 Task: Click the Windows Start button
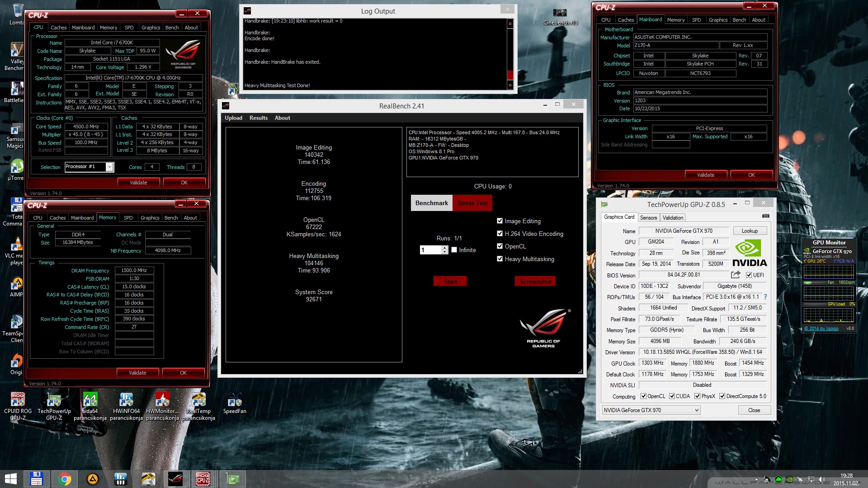[10, 479]
